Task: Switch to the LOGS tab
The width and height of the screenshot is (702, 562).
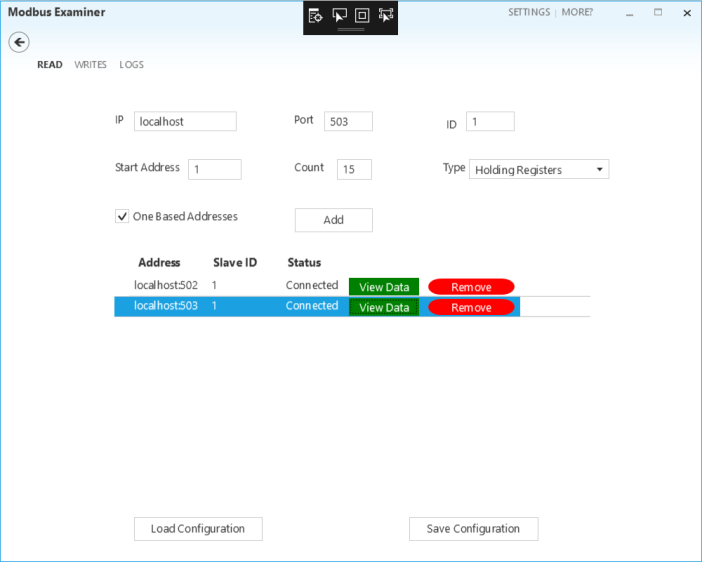Action: tap(131, 65)
